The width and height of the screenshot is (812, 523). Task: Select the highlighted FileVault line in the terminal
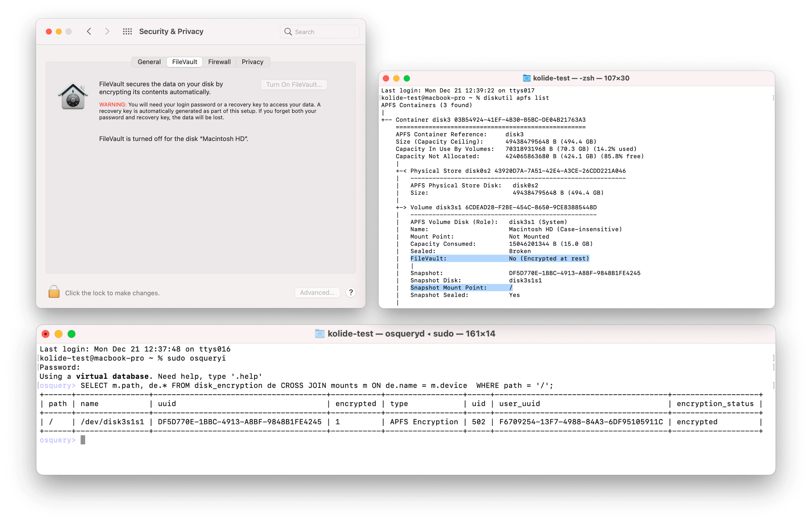[500, 258]
